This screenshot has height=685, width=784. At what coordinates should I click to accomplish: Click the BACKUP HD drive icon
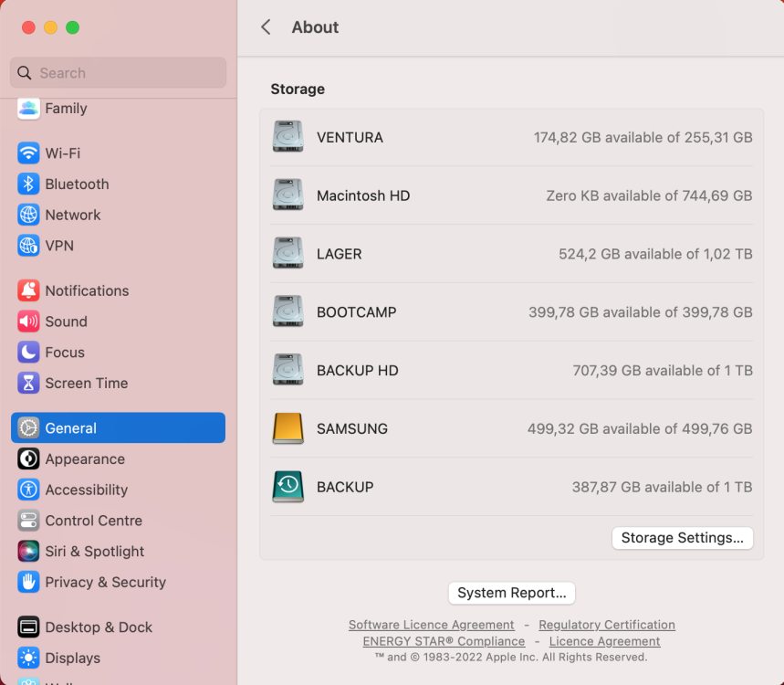click(288, 370)
